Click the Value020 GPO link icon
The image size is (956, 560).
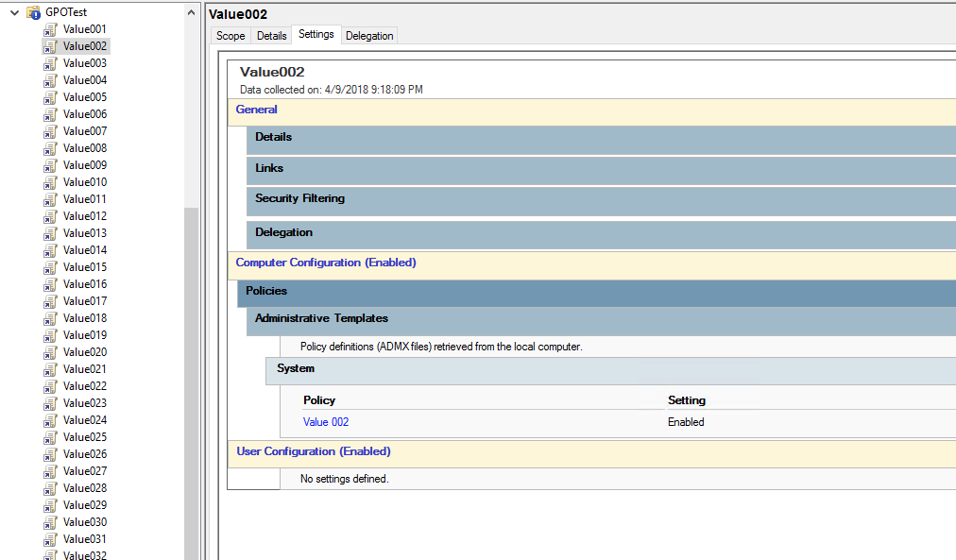coord(51,352)
